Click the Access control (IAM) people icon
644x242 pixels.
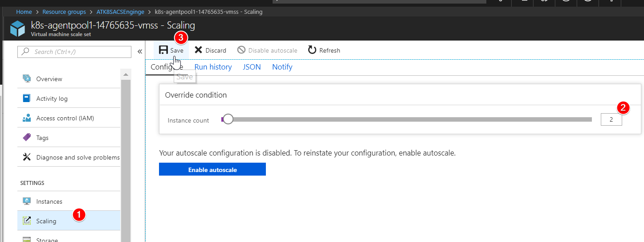coord(27,118)
